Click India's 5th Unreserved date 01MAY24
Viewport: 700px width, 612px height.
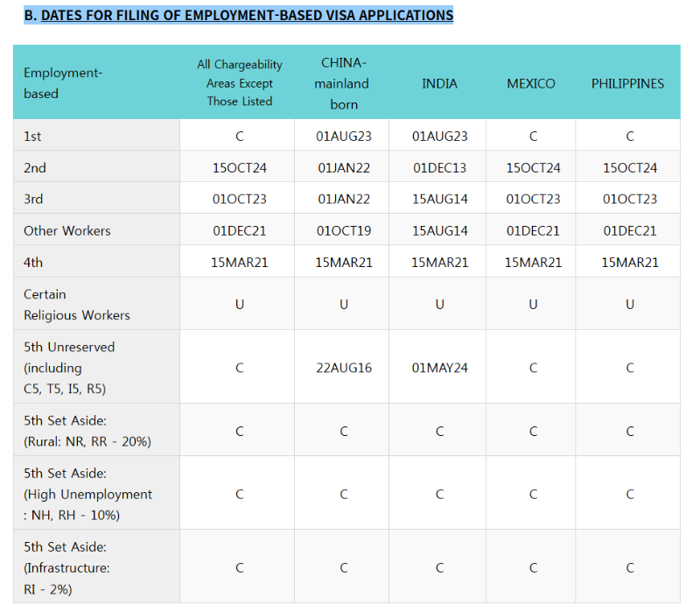(440, 368)
